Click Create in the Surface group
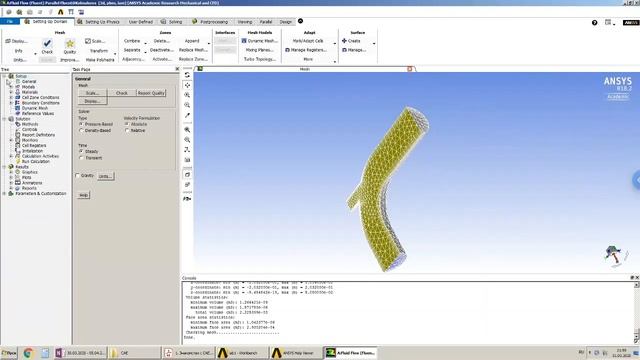This screenshot has width=640, height=360. point(351,41)
